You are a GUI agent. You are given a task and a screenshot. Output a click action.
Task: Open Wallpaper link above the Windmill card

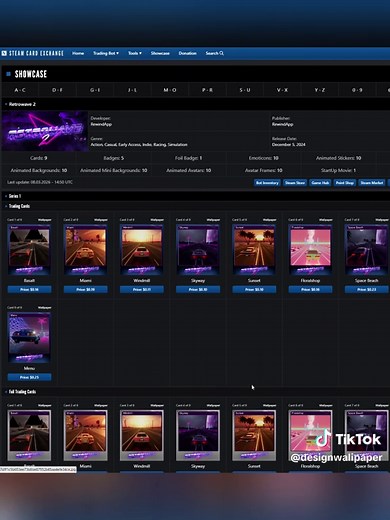pyautogui.click(x=157, y=220)
